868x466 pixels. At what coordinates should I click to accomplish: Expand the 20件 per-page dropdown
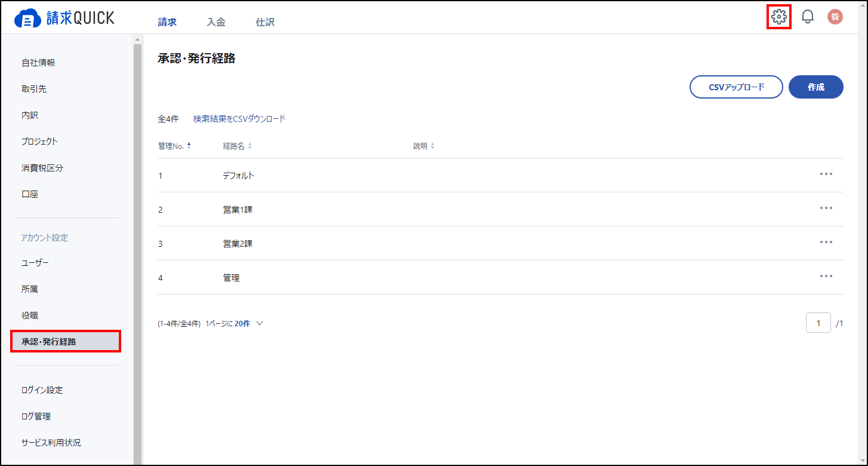249,323
